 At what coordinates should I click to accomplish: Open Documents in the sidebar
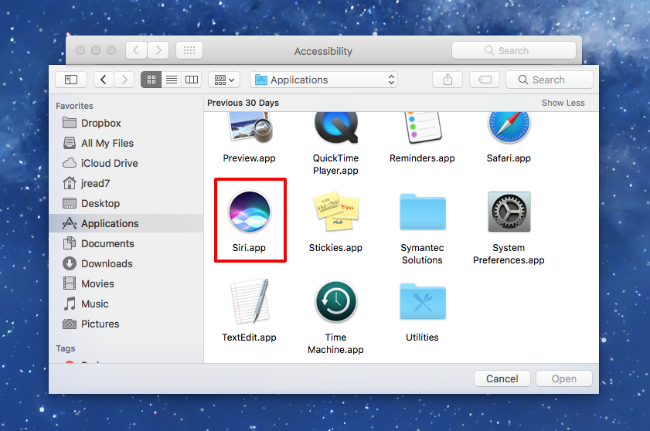(126, 243)
